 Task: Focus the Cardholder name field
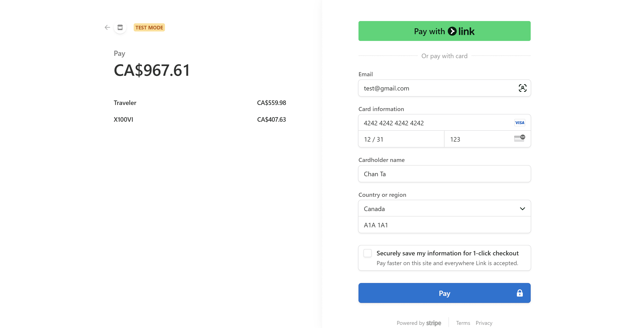click(444, 174)
